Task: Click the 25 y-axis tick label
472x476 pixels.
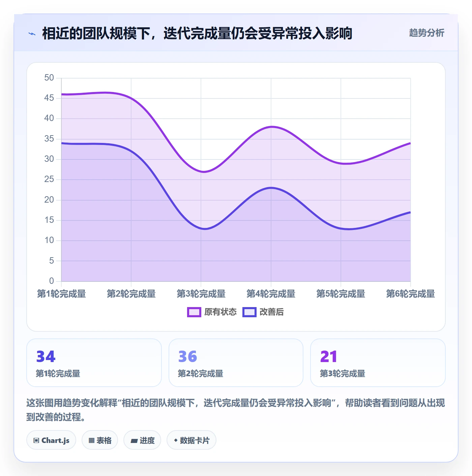Action: (49, 179)
